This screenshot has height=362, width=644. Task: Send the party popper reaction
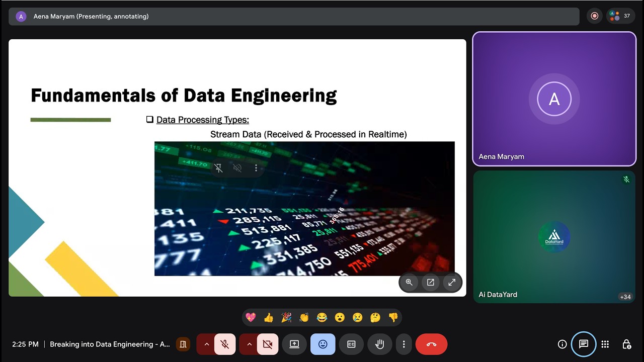[286, 317]
